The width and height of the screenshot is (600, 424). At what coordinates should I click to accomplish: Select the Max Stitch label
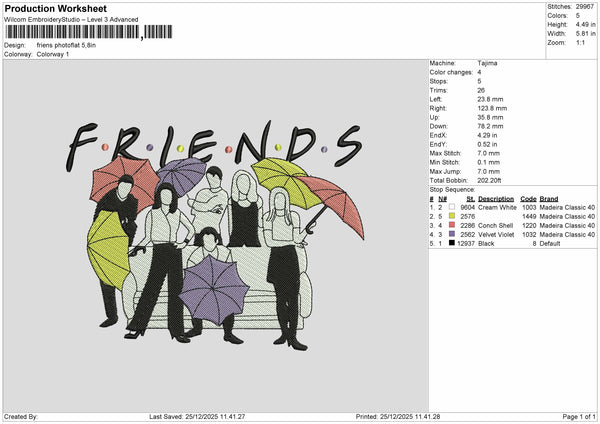(445, 153)
